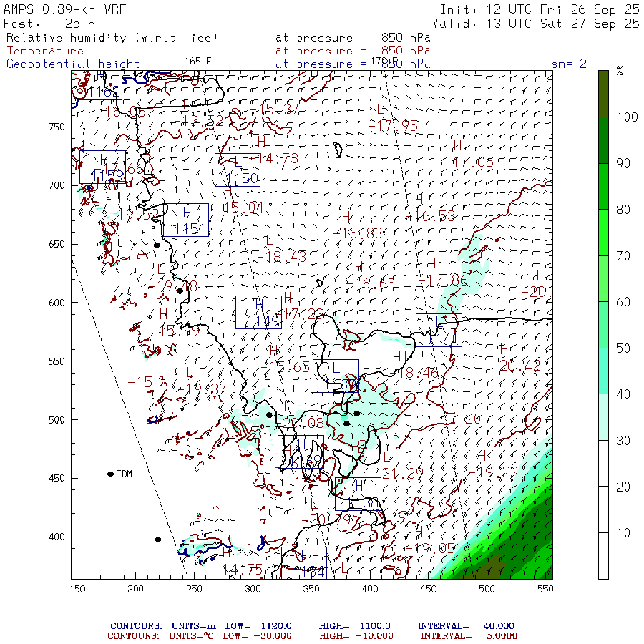Image resolution: width=644 pixels, height=644 pixels.
Task: Click the '600' y-axis tick label
Action: point(57,303)
